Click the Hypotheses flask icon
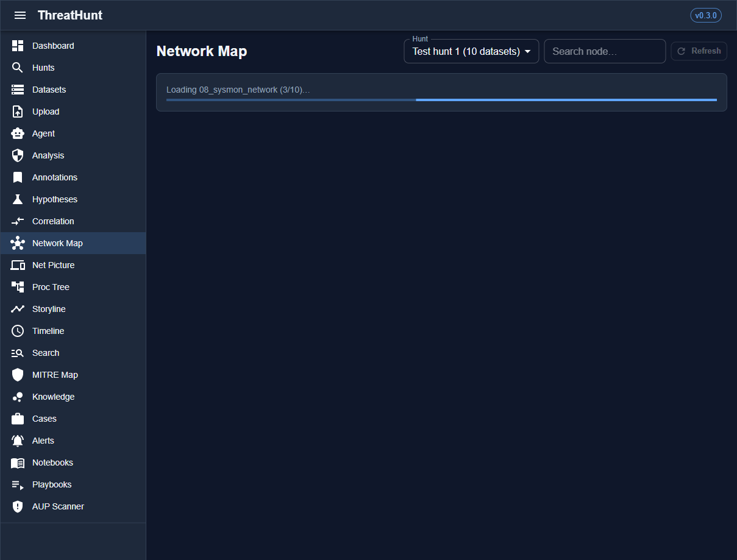737x560 pixels. pos(18,199)
